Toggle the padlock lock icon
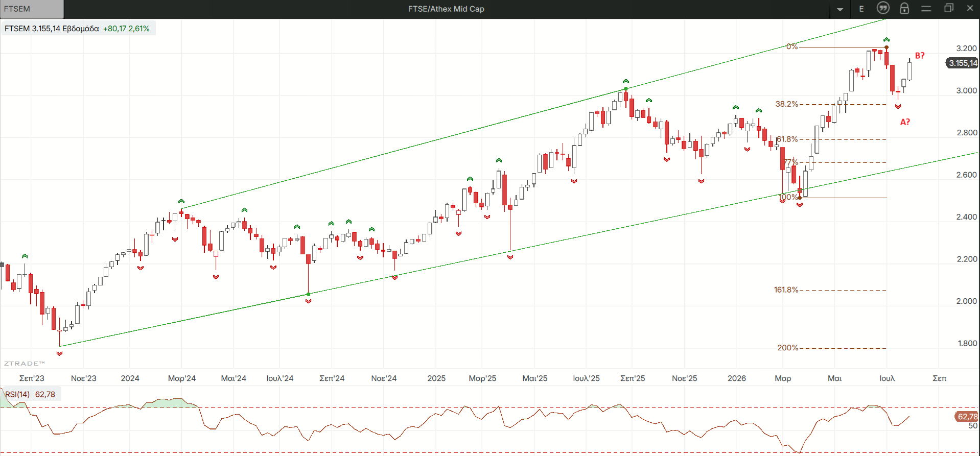This screenshot has height=456, width=980. (904, 8)
